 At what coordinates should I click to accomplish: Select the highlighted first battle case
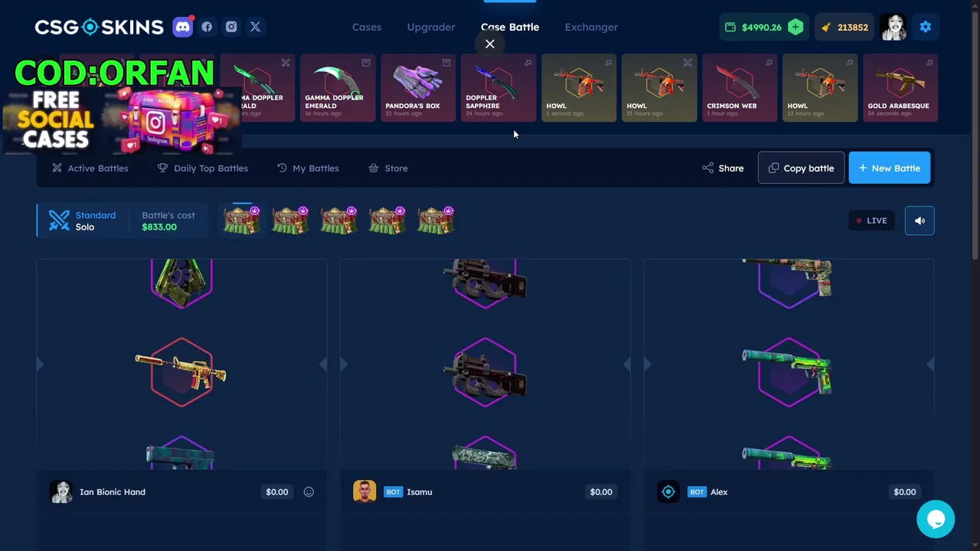[242, 220]
